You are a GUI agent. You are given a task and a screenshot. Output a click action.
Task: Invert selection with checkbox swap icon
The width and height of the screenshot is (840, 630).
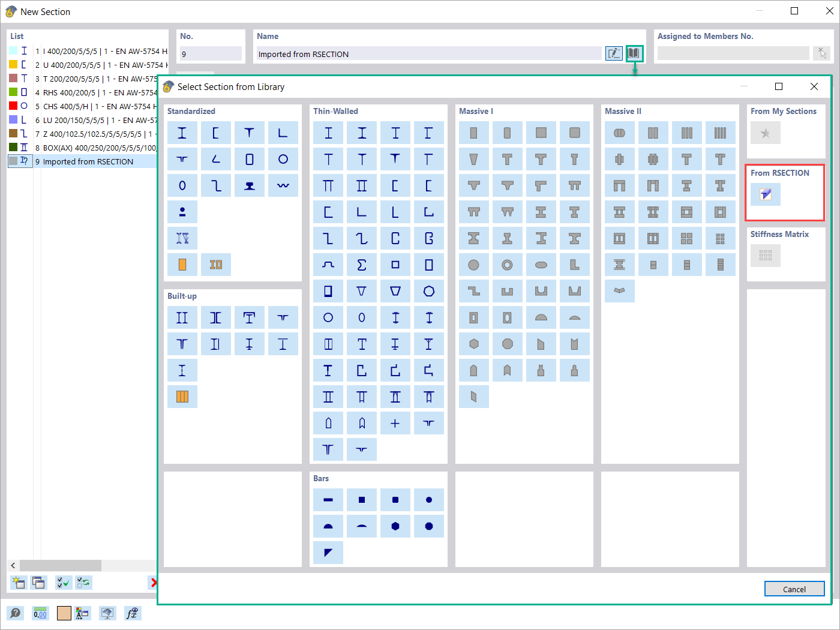coord(83,583)
